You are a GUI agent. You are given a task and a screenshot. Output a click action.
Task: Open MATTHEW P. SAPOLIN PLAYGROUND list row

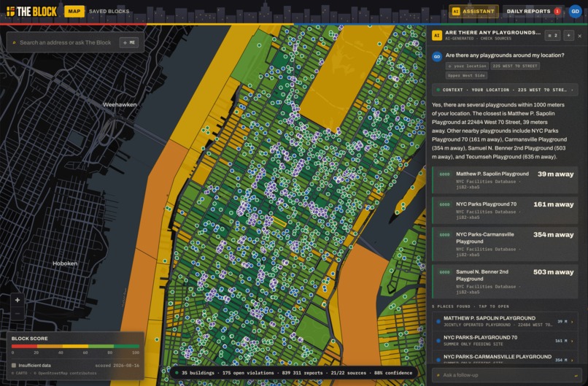pos(505,321)
